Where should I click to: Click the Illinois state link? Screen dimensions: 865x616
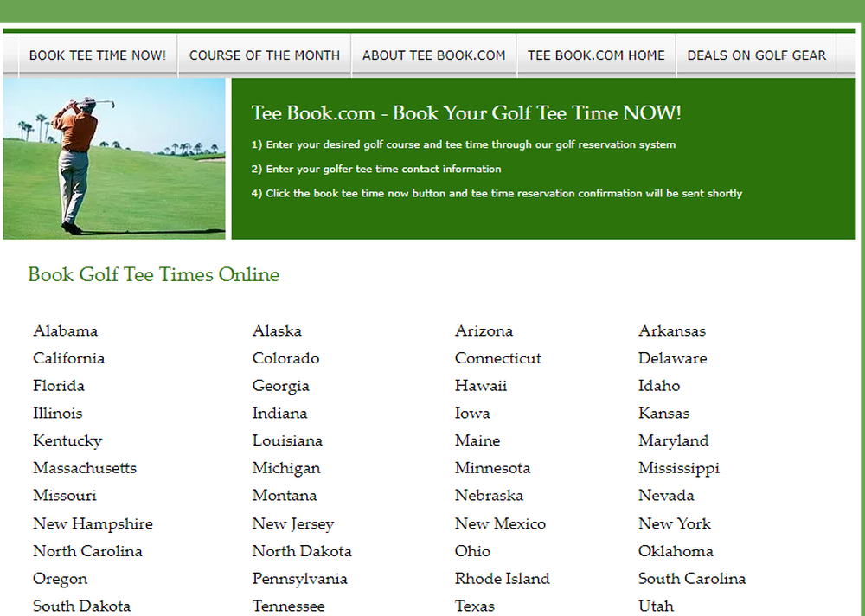point(58,414)
